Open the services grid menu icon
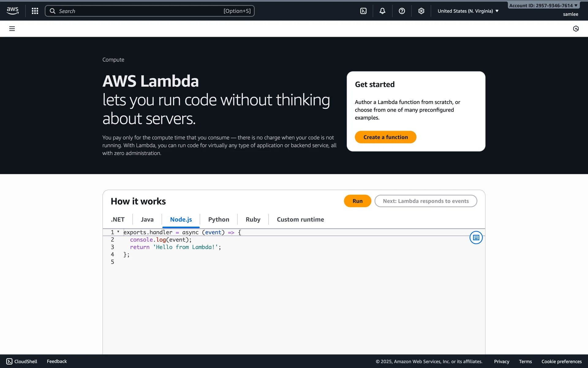 (35, 11)
